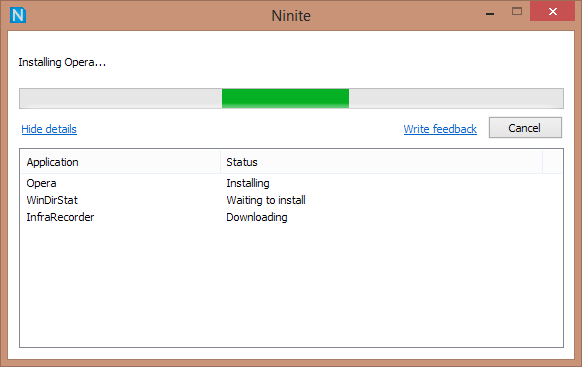Cancel the installation

coord(525,128)
